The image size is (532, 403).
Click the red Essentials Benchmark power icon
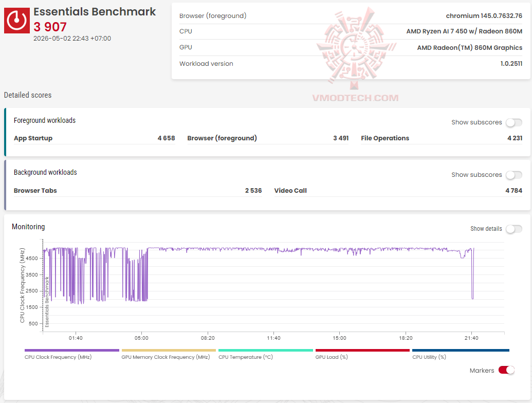coord(17,21)
